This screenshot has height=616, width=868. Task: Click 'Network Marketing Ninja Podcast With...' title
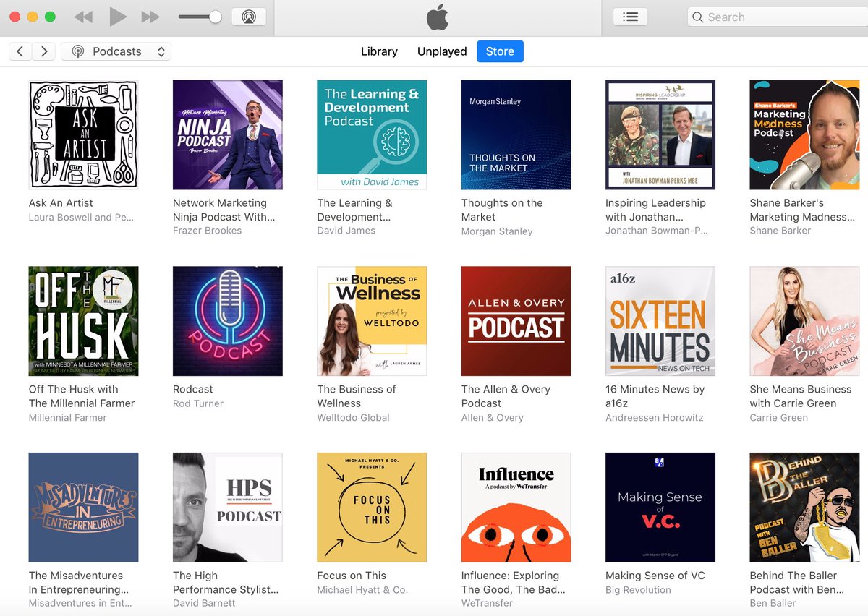(x=224, y=210)
